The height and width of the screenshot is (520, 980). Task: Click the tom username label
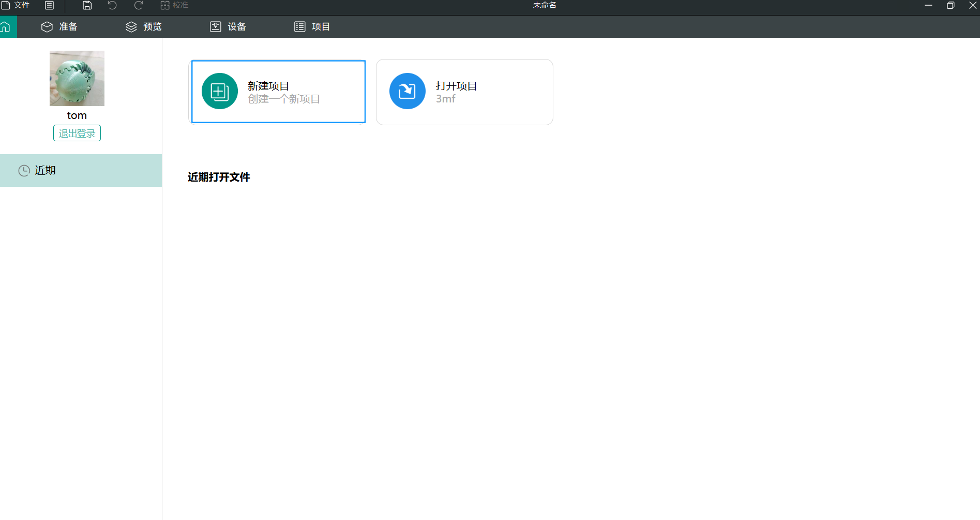tap(77, 115)
